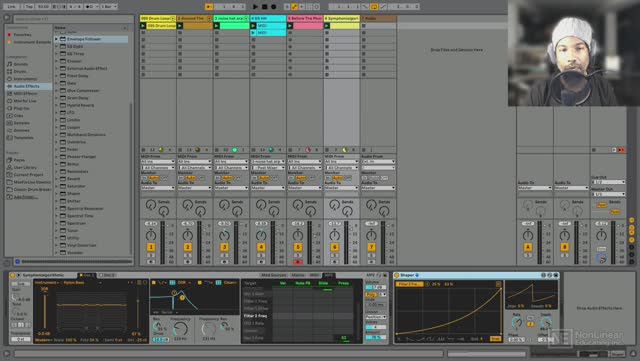Toggle track 1 activator button
The height and width of the screenshot is (361, 640).
click(x=151, y=247)
